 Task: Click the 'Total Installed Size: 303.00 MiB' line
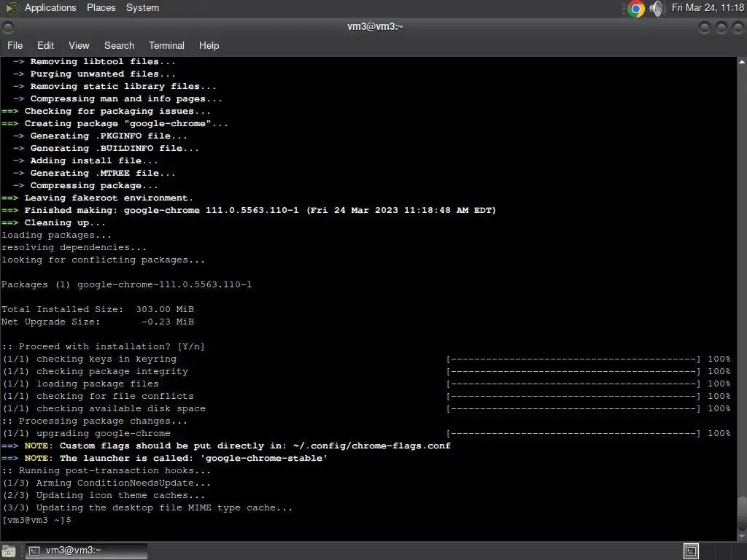click(98, 309)
